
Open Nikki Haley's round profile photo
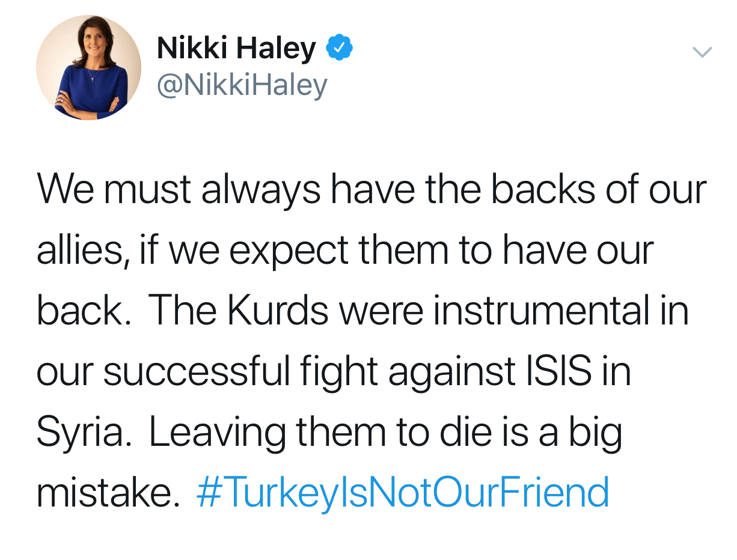[x=88, y=67]
